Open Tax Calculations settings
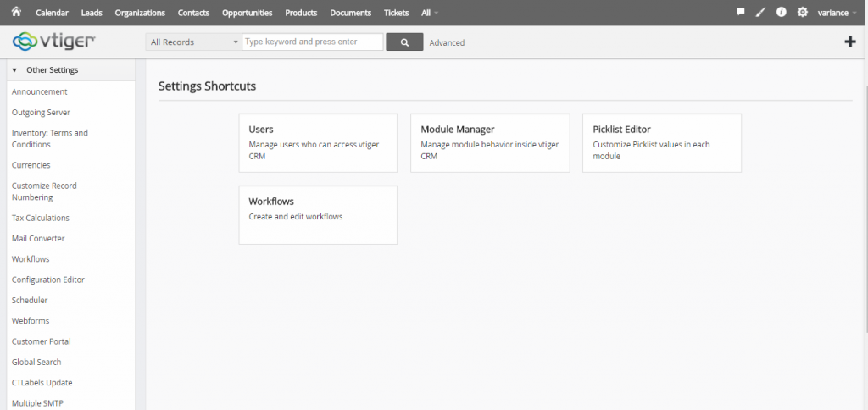The image size is (868, 410). tap(41, 218)
